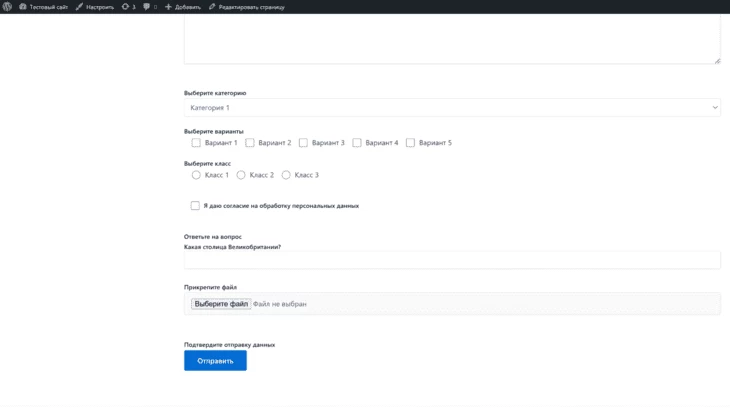
Task: Check the Вариант 1 checkbox
Action: pos(196,143)
